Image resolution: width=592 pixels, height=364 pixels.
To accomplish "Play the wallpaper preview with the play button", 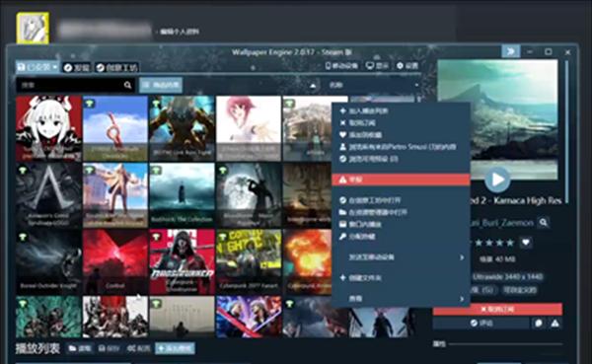I will click(497, 180).
